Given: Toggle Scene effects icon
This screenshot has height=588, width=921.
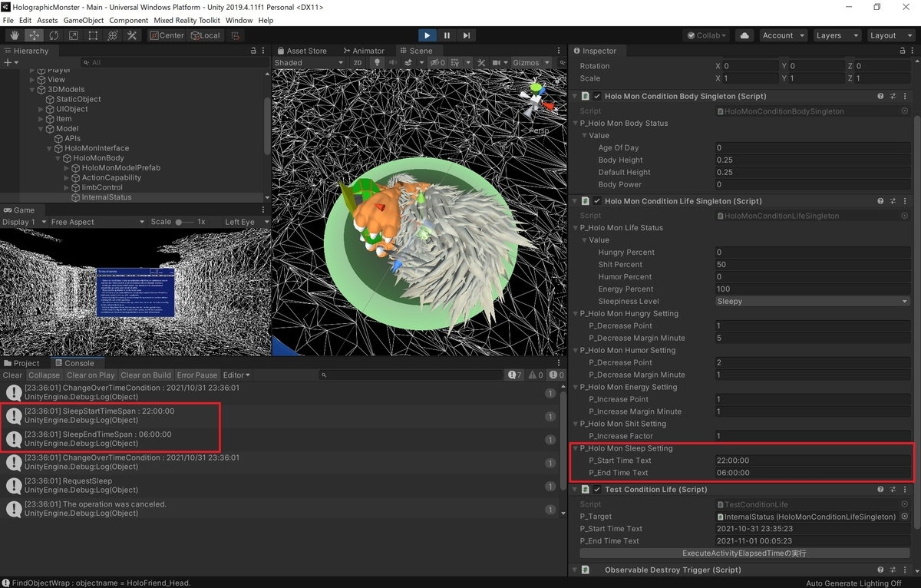Looking at the screenshot, I should click(409, 62).
